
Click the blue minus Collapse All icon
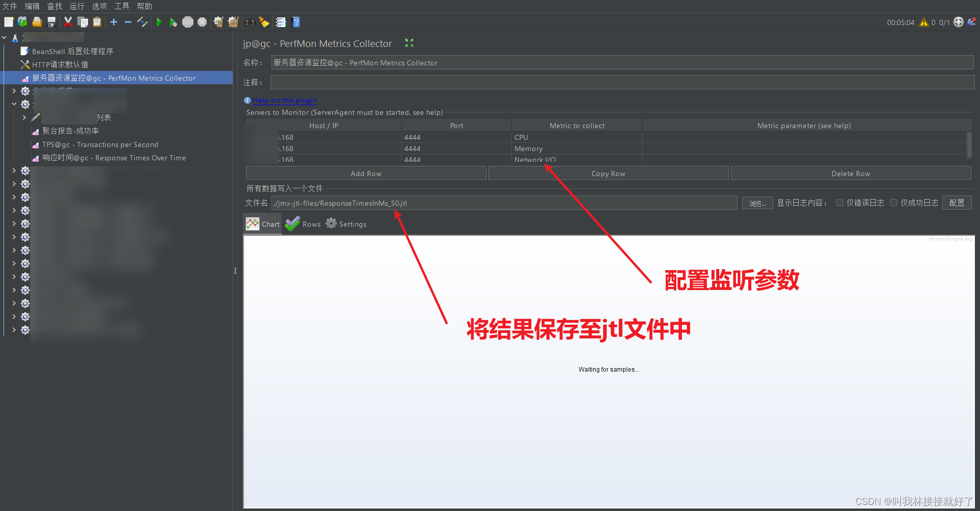(128, 22)
